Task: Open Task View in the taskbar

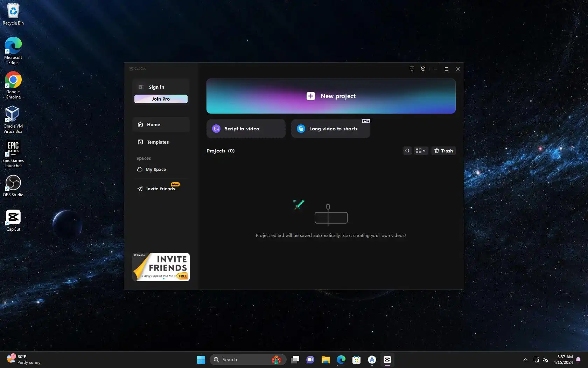Action: pos(295,360)
